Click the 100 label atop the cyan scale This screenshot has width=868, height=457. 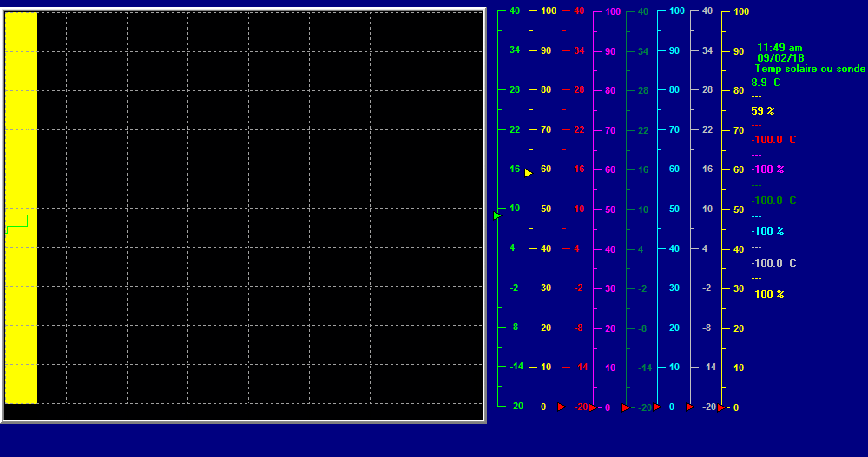[677, 11]
